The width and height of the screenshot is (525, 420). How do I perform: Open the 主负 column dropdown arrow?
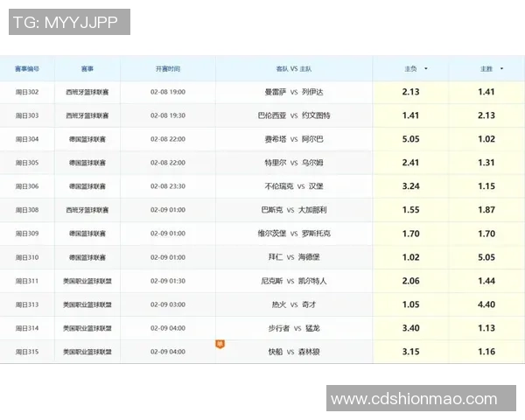(x=426, y=68)
